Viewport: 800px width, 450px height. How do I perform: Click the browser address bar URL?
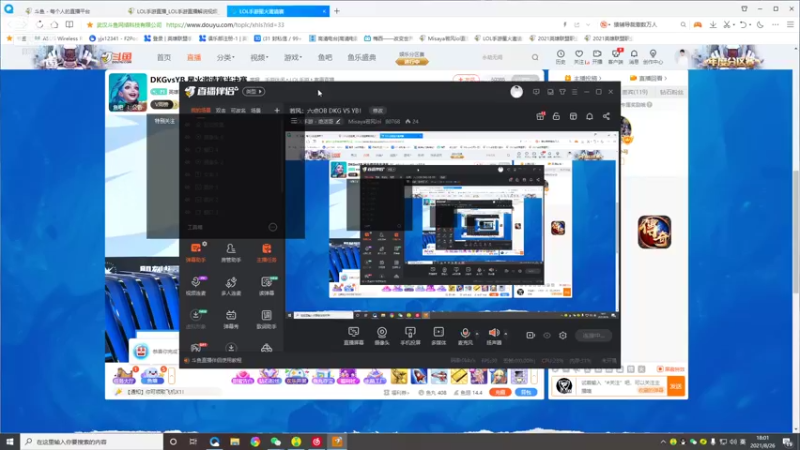(225, 24)
